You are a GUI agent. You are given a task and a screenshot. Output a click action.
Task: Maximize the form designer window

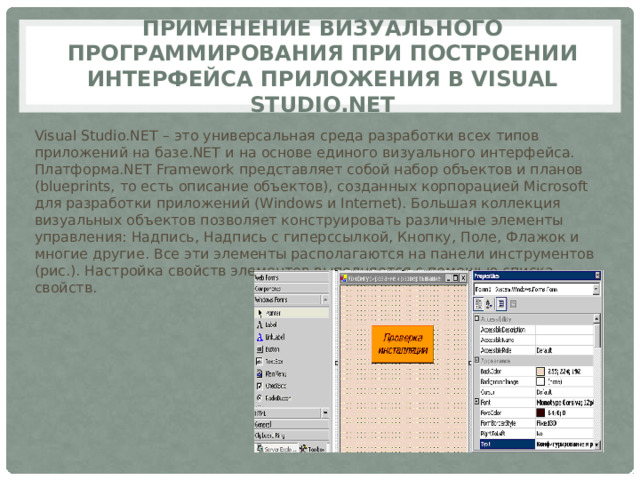click(x=456, y=278)
